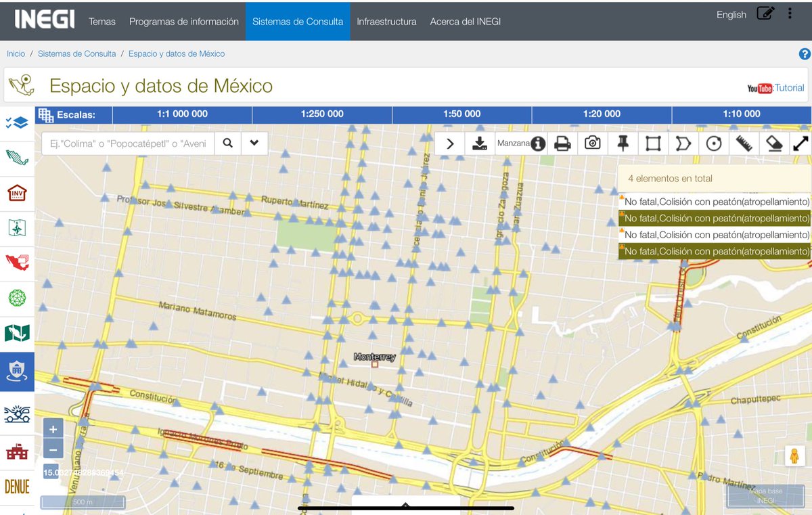The image size is (812, 515).
Task: Select the polygon selection tool
Action: 683,143
